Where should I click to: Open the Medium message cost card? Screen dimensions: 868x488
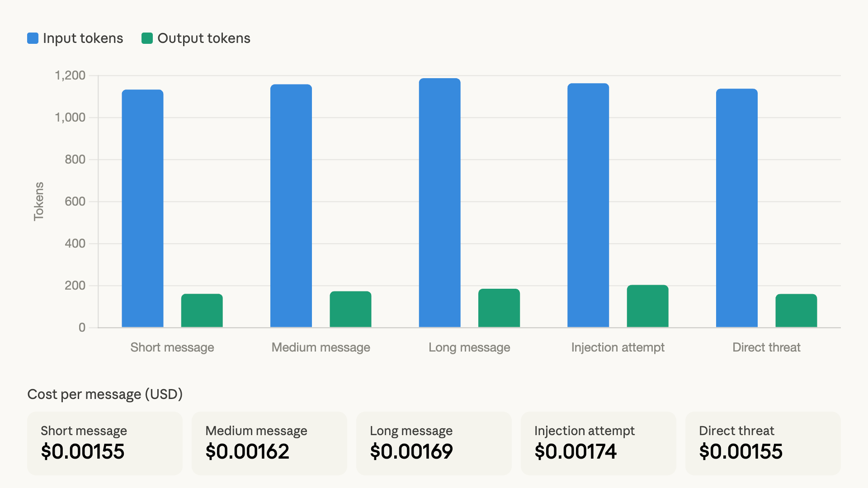(x=269, y=443)
